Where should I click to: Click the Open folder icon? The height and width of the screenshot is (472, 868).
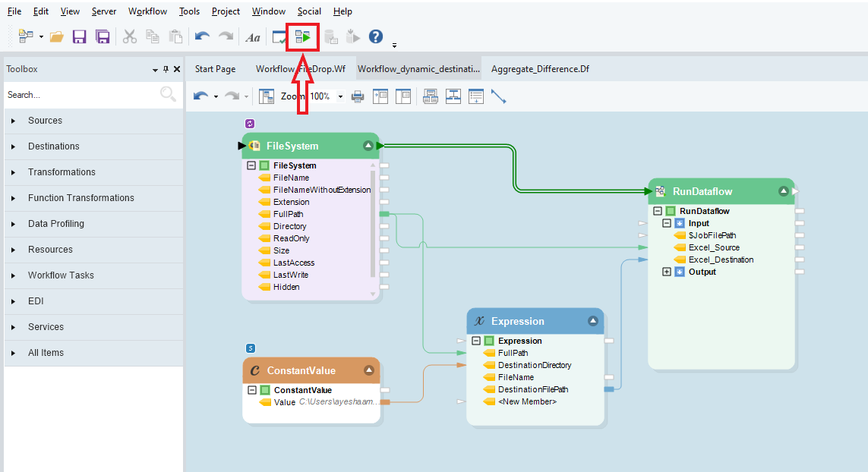coord(56,36)
